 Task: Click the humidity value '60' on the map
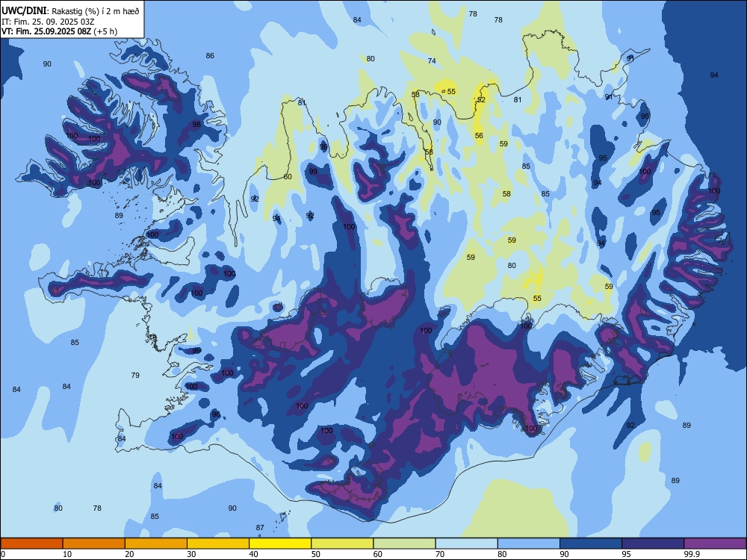[x=288, y=177]
